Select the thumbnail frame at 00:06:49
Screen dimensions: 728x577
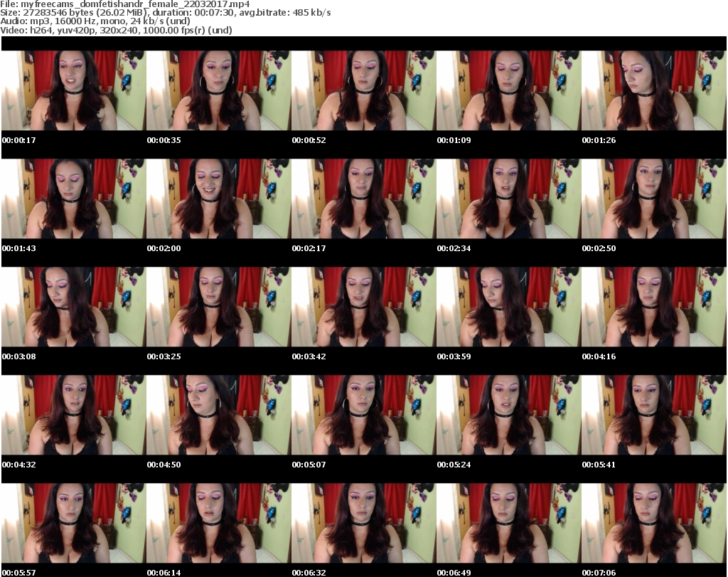click(x=509, y=524)
